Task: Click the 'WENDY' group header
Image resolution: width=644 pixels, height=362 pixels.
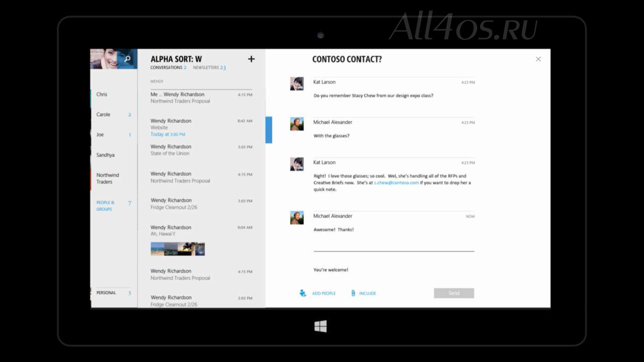Action: (x=157, y=81)
